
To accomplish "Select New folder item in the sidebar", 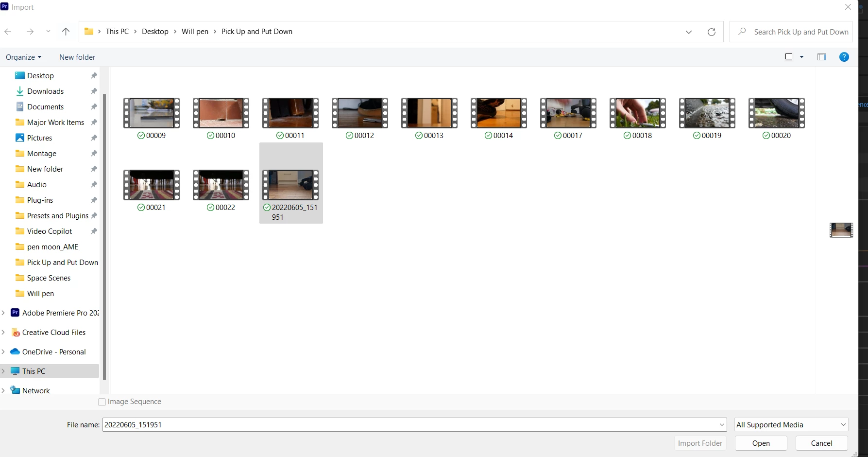I will point(45,169).
